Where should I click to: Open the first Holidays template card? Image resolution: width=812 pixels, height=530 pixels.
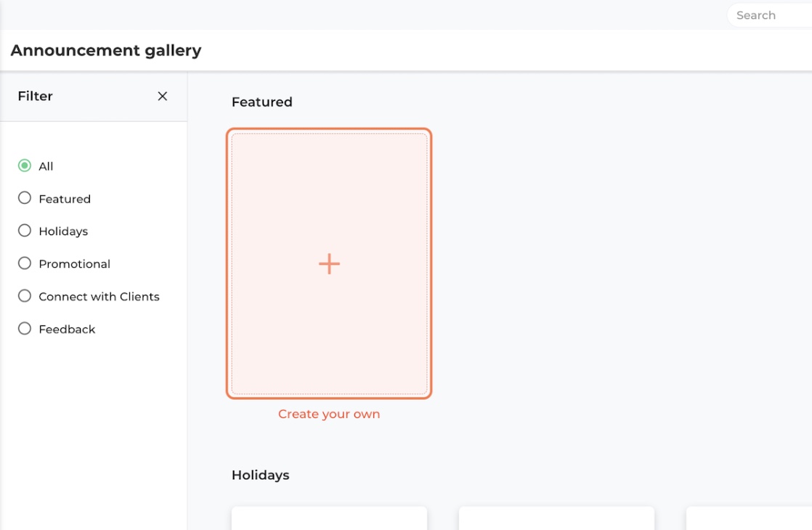pyautogui.click(x=329, y=518)
